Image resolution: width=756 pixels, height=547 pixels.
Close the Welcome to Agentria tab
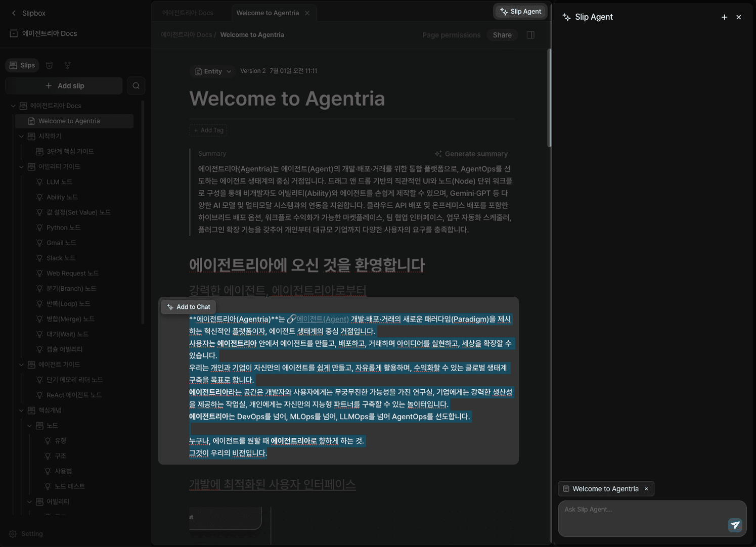point(307,13)
